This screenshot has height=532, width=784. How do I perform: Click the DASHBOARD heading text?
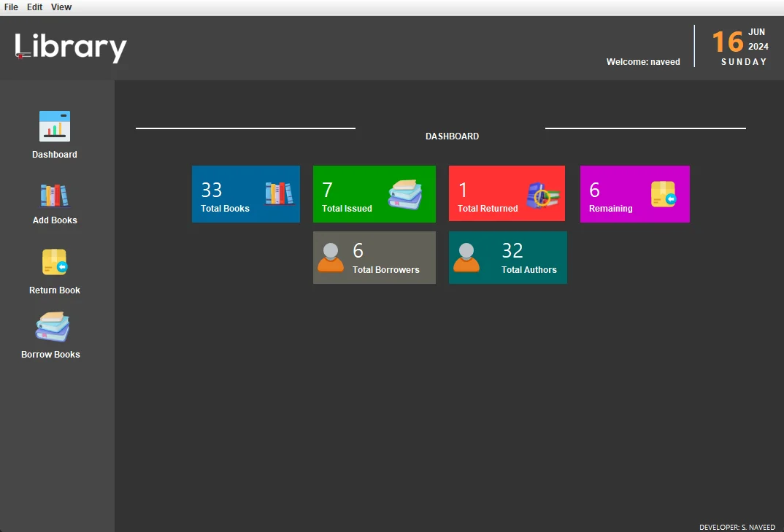[452, 136]
